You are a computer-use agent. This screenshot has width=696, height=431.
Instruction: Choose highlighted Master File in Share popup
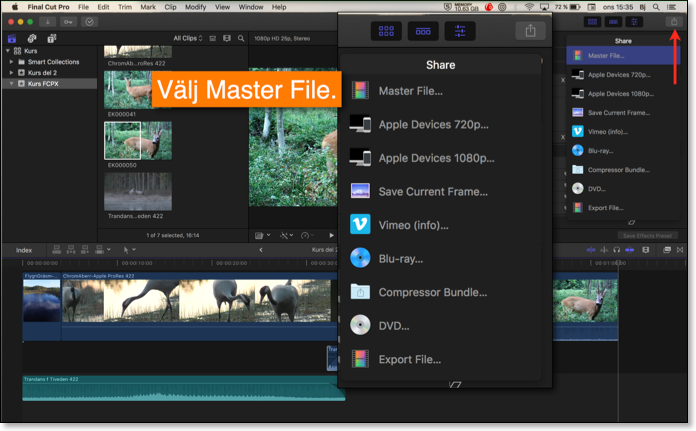point(623,55)
